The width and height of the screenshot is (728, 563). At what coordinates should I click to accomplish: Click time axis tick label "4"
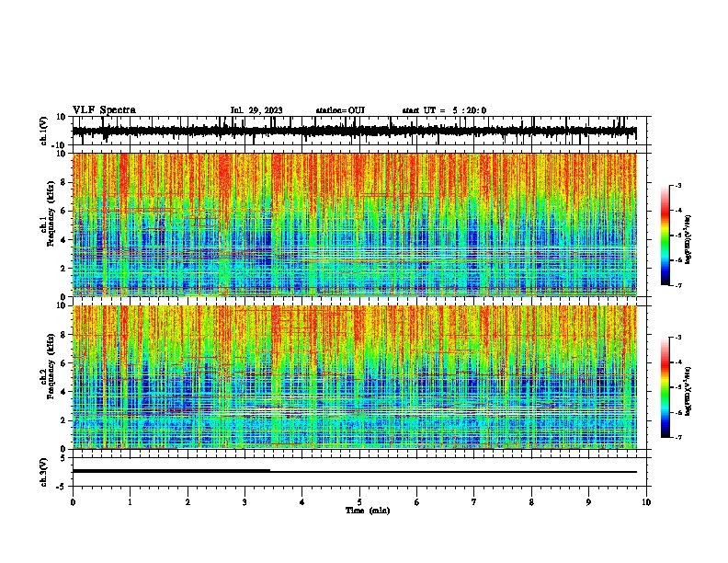[x=302, y=502]
